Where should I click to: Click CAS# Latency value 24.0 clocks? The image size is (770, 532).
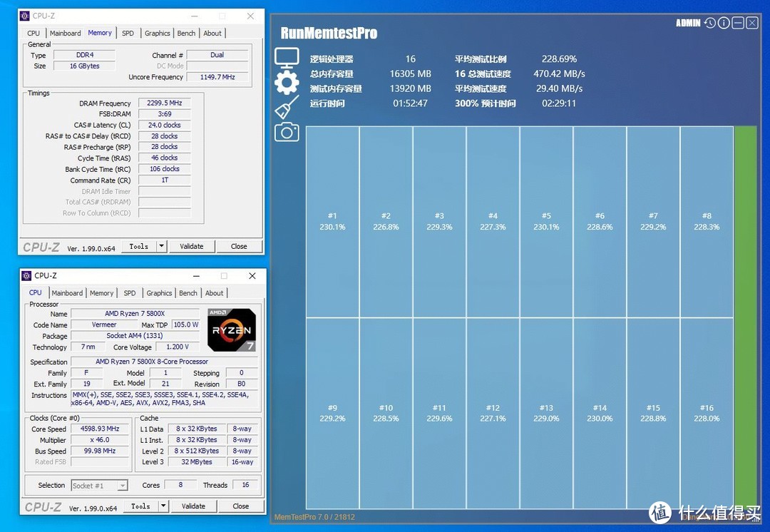pyautogui.click(x=165, y=126)
